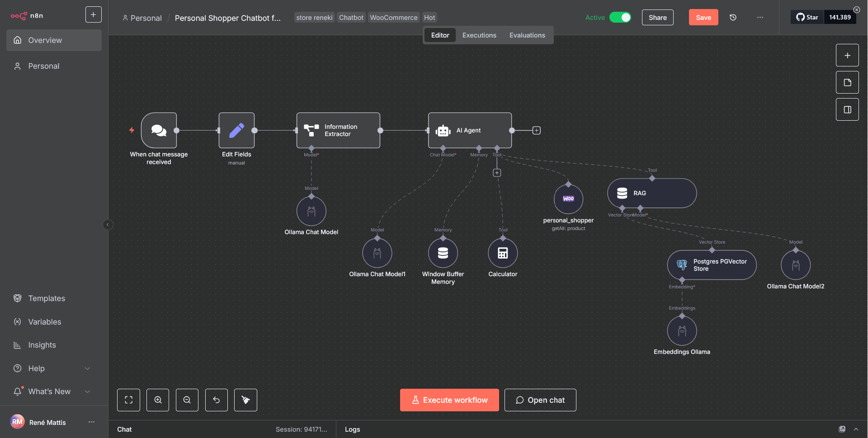
Task: Toggle the right side panel button
Action: [x=847, y=110]
